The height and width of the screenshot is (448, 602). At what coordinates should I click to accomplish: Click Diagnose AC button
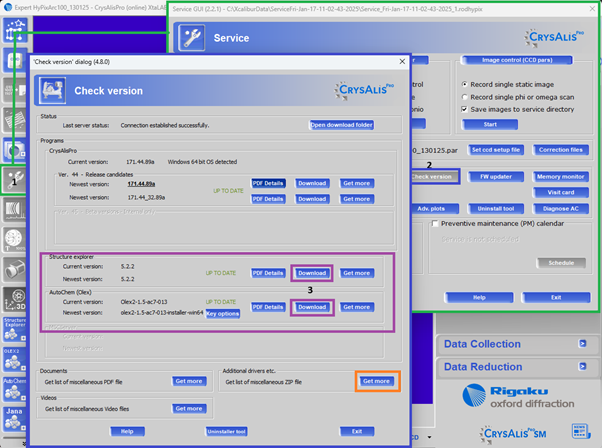(x=561, y=208)
